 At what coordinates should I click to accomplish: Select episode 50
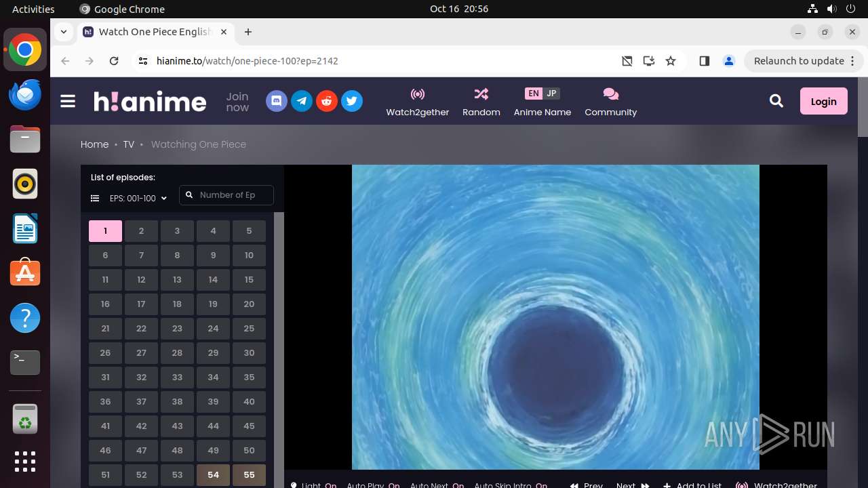(249, 451)
